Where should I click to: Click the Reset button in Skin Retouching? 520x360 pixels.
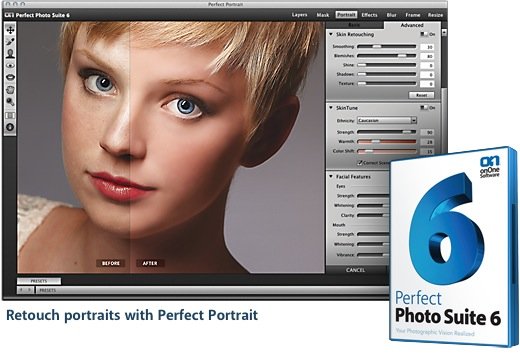(422, 95)
